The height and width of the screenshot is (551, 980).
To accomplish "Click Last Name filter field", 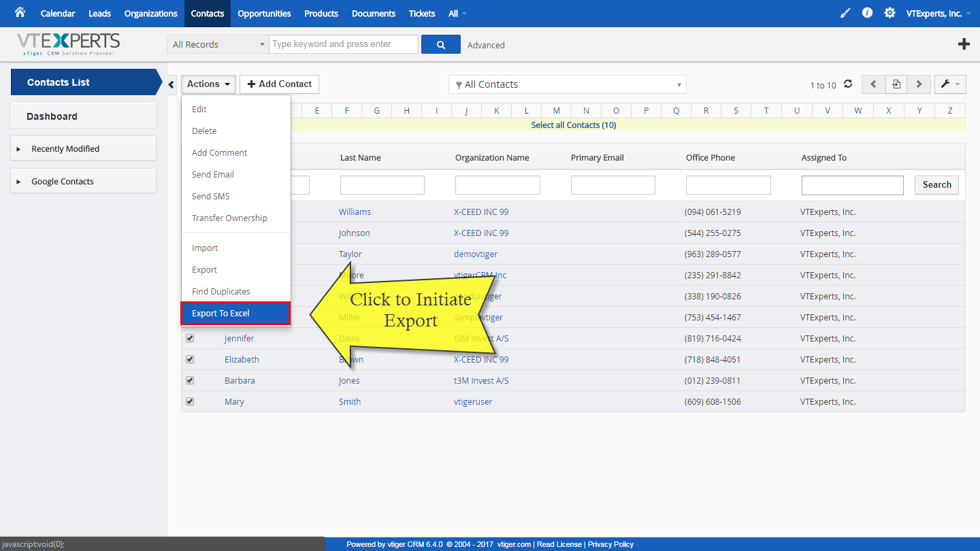I will pyautogui.click(x=382, y=185).
